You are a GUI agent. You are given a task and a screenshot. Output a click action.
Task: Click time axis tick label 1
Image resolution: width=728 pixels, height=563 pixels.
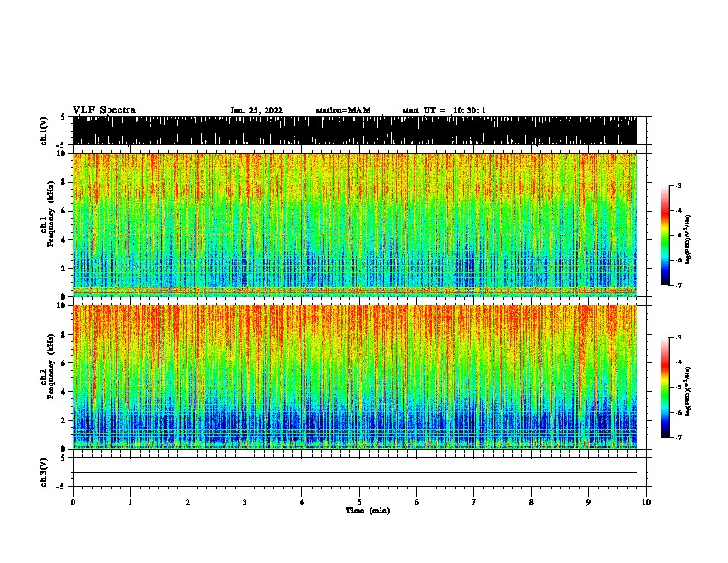point(130,501)
